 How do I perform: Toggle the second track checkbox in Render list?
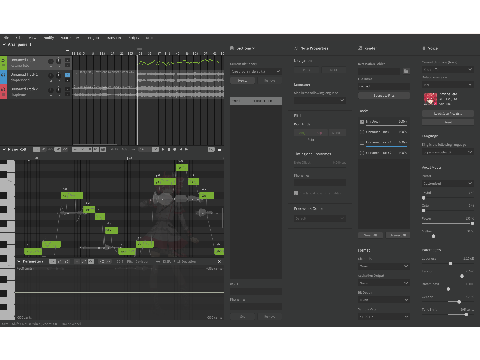[362, 132]
